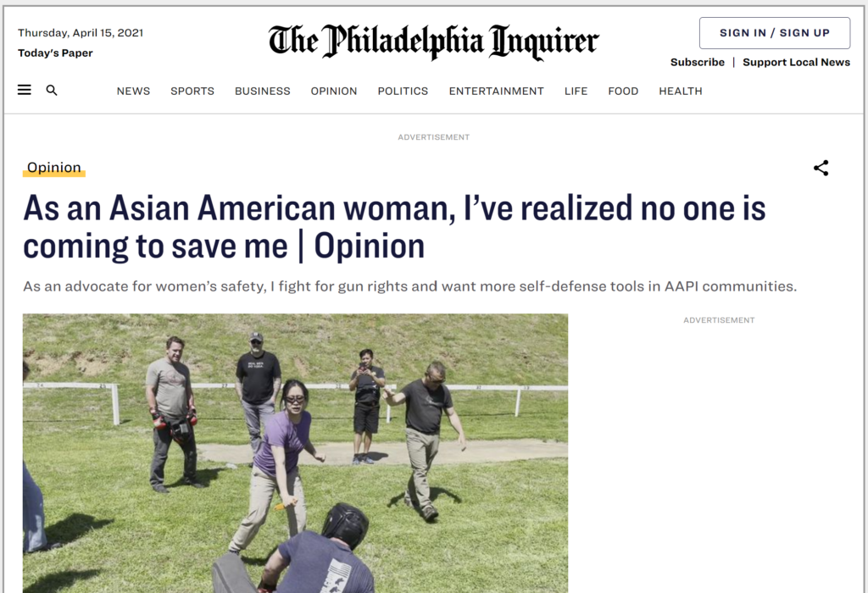Click The Philadelphia Inquirer logo
The image size is (868, 593).
433,42
